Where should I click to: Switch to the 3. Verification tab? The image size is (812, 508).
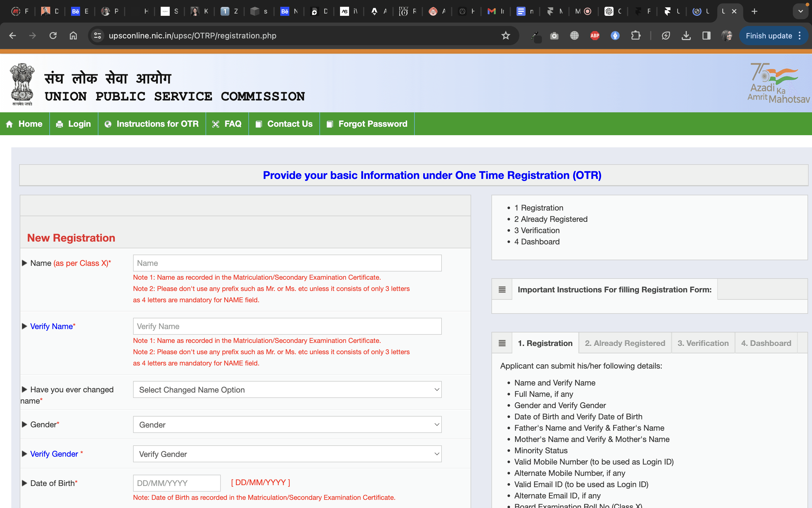[x=703, y=343]
